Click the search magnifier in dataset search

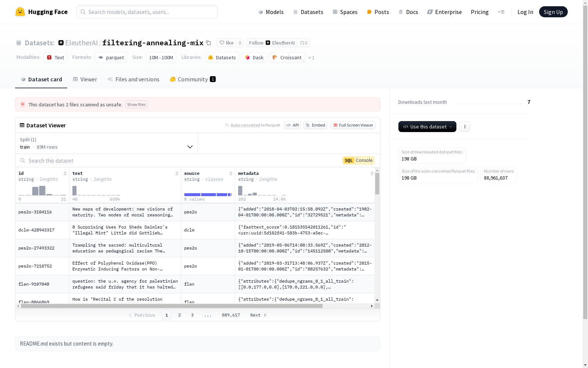click(x=23, y=160)
